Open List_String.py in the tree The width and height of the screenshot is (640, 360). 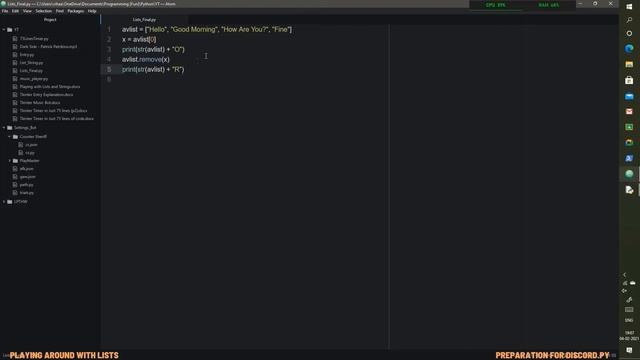[31, 63]
